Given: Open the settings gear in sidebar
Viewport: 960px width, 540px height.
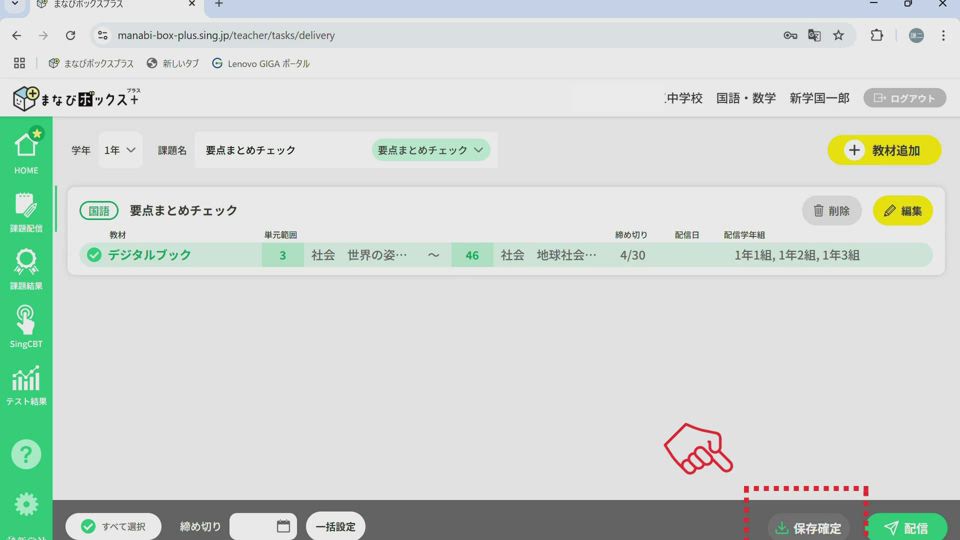Looking at the screenshot, I should 26,504.
